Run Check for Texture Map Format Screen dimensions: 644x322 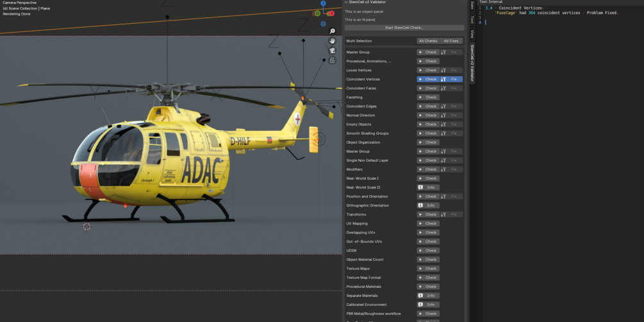(x=428, y=278)
